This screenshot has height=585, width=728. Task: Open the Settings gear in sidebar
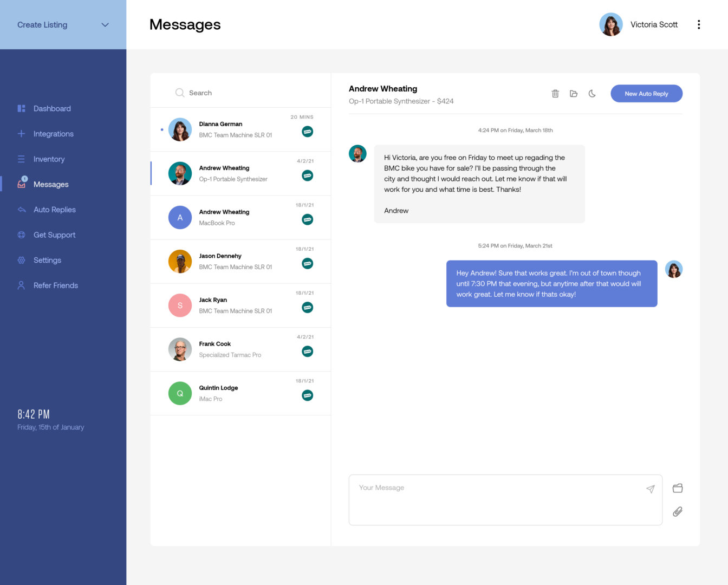point(22,260)
